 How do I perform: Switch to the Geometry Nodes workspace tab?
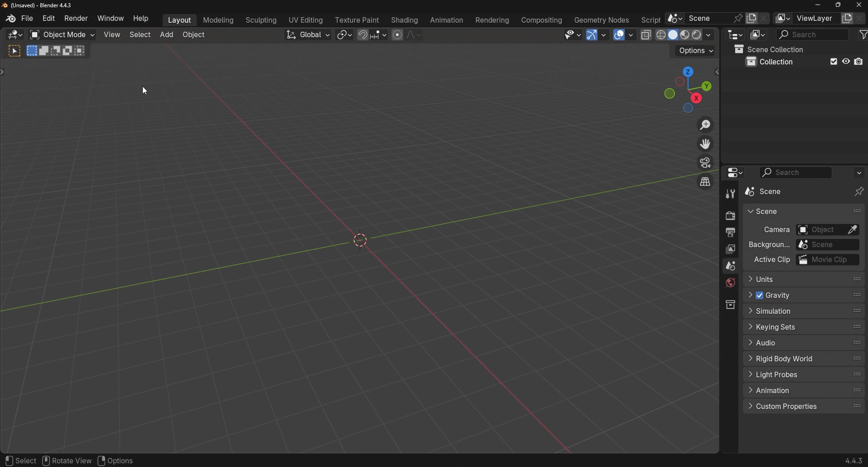[x=601, y=20]
